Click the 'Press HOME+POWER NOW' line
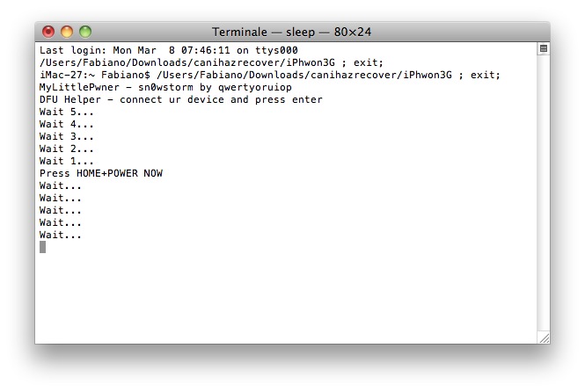 (x=101, y=173)
